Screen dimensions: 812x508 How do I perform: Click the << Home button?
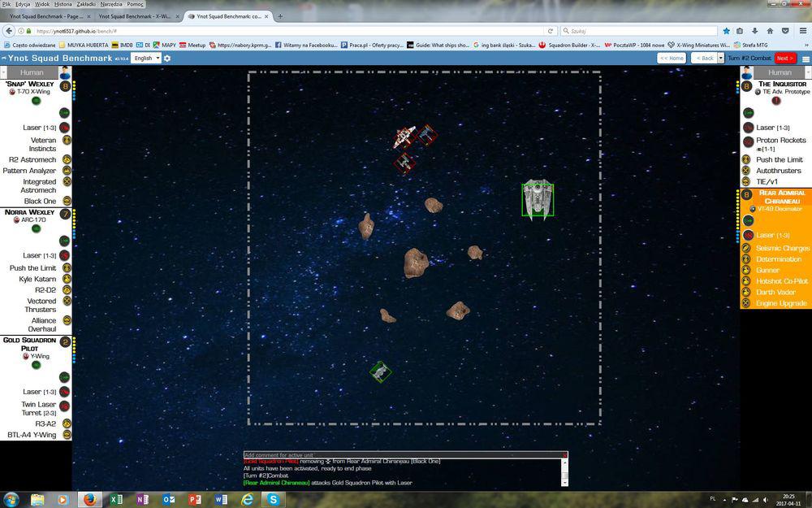[x=672, y=59]
